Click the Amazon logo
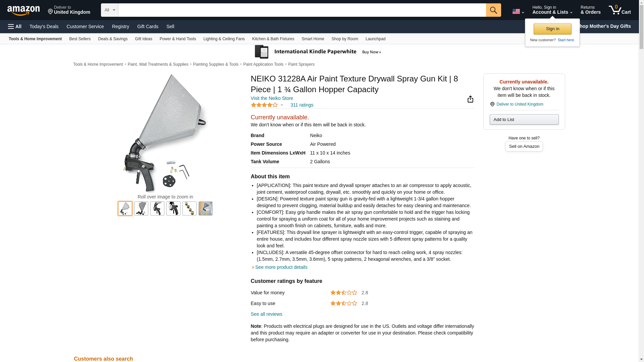Viewport: 644px width, 362px height. coord(23,10)
